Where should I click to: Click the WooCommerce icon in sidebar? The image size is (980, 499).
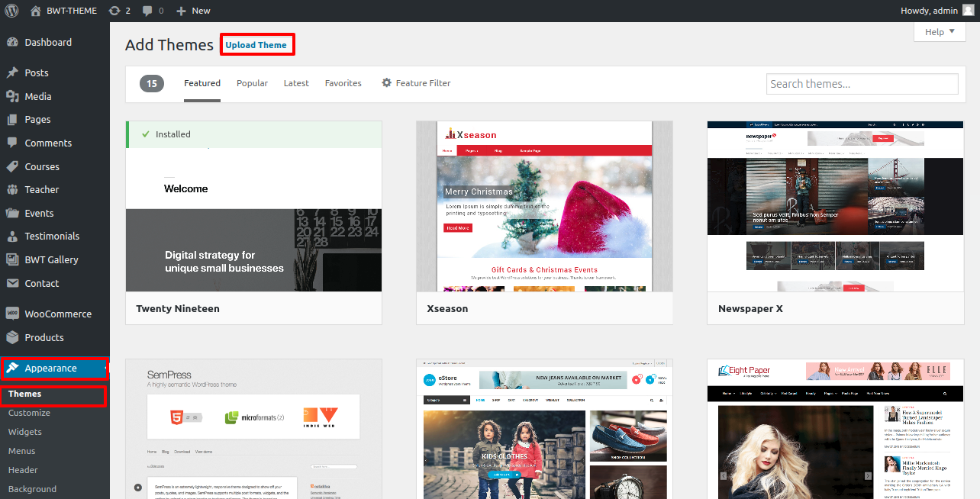coord(12,314)
